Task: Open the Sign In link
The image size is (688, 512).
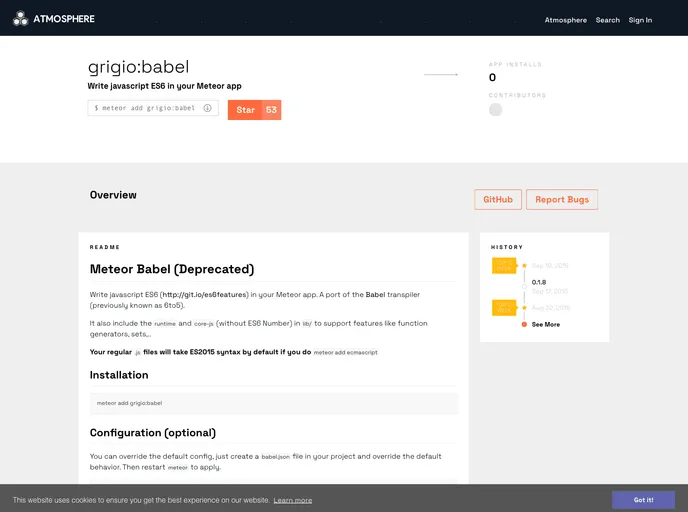Action: click(640, 20)
